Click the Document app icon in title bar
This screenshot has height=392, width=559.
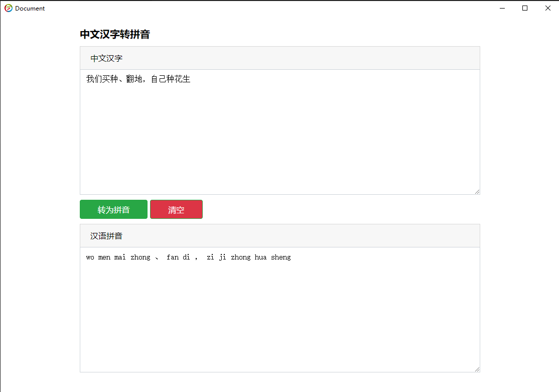coord(9,8)
